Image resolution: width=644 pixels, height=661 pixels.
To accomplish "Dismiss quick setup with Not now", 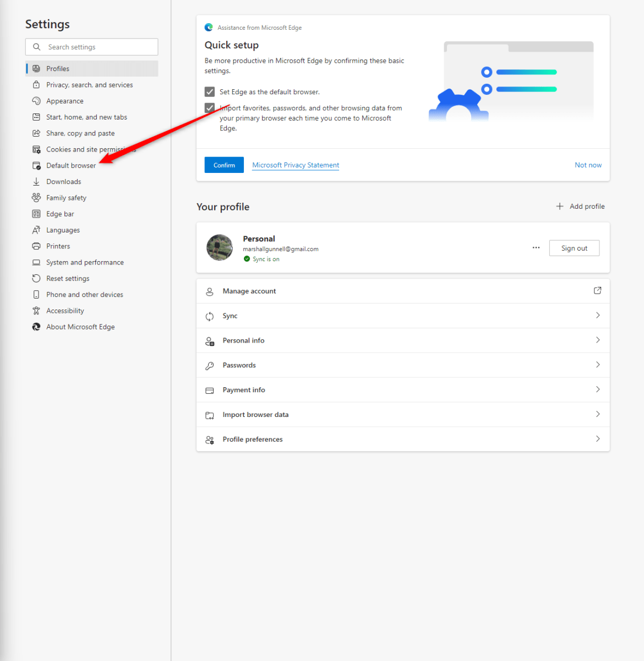I will point(588,165).
